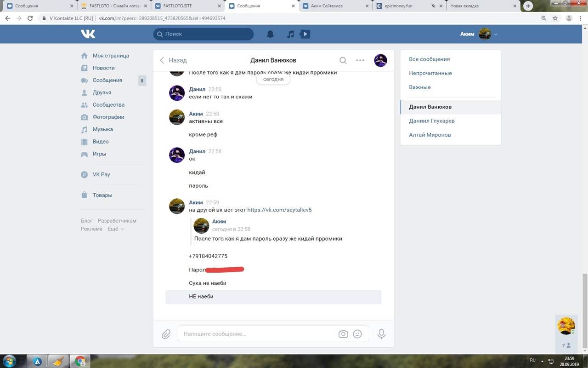Viewport: 588px width, 368px height.
Task: Open conversation actions three-dots menu
Action: click(360, 60)
